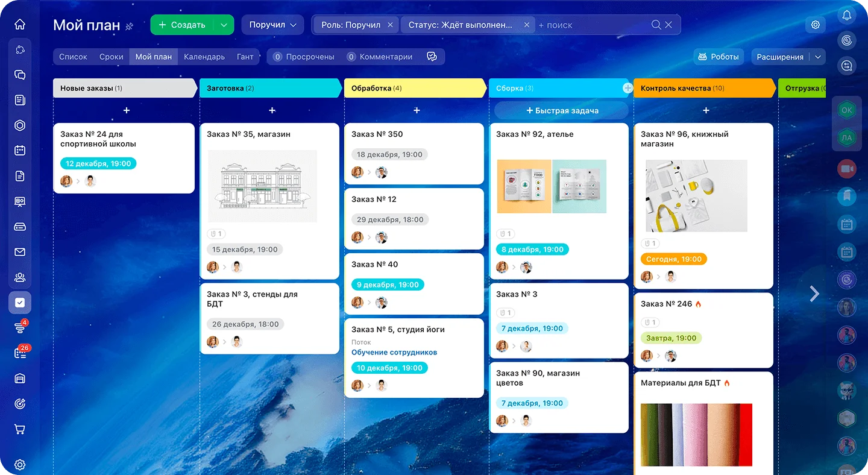Switch to the Гант tab

245,57
